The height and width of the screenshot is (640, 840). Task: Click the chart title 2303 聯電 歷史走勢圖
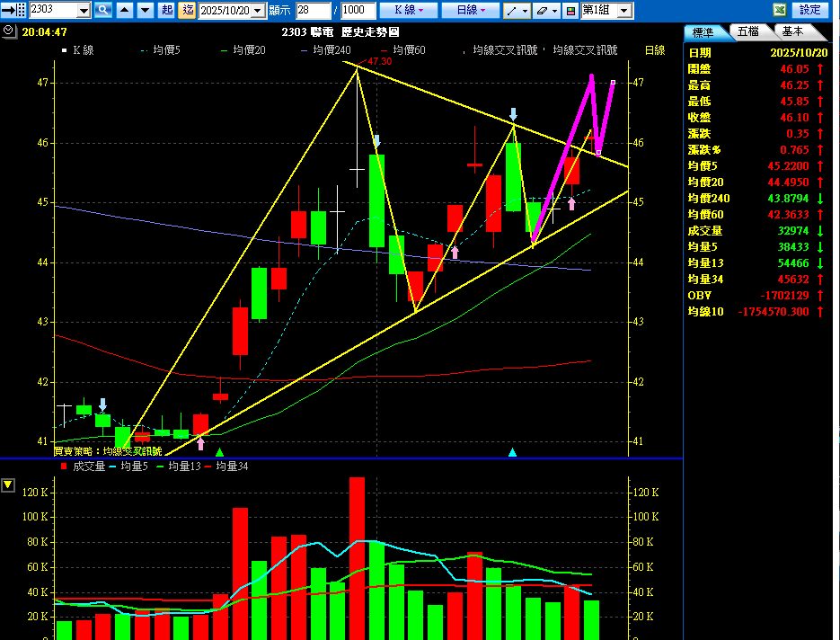(340, 32)
